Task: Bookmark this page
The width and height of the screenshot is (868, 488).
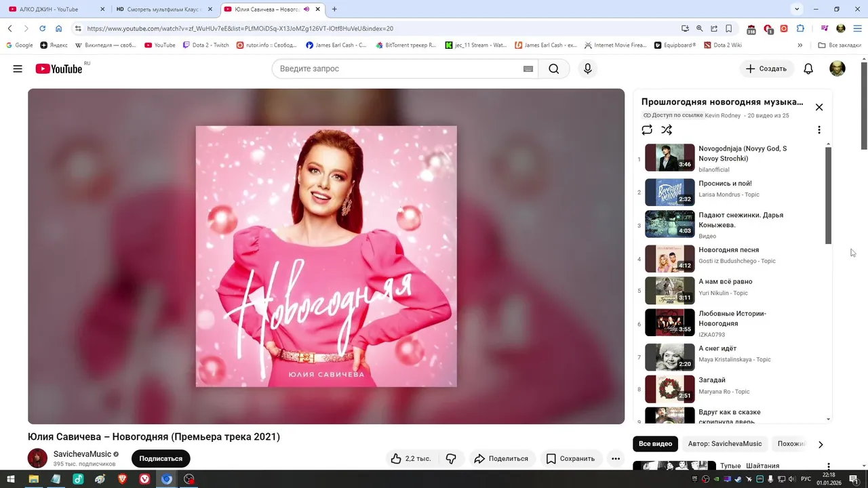Action: click(x=729, y=28)
